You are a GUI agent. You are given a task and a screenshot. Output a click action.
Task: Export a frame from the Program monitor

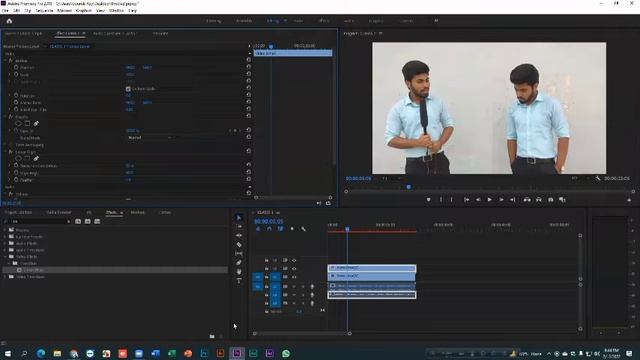[x=551, y=200]
